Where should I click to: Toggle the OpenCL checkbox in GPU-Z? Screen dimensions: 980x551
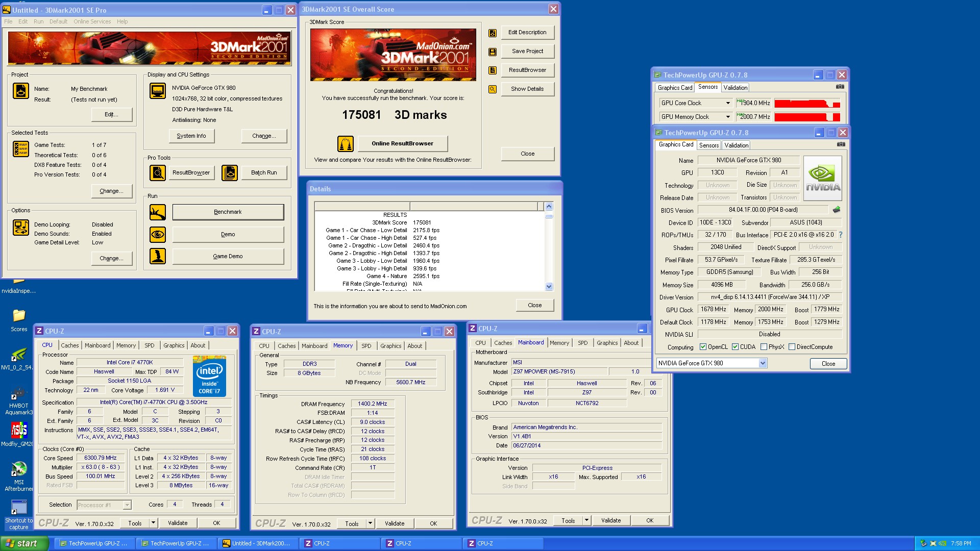click(703, 347)
